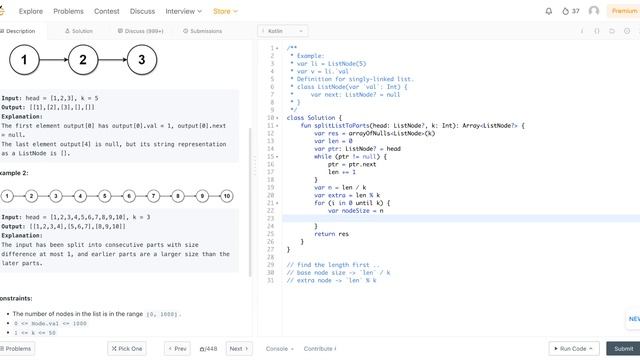Click the comment '// find the length first ..'
The width and height of the screenshot is (640, 360).
[x=333, y=265]
